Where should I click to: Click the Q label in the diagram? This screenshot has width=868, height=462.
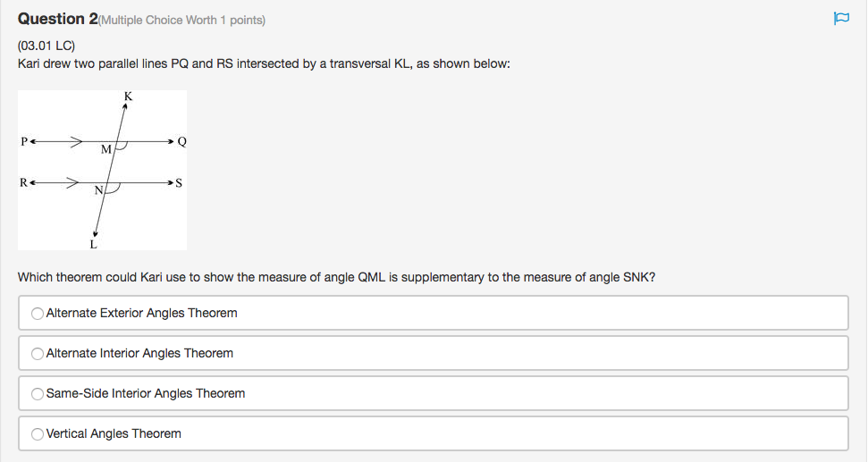(181, 141)
